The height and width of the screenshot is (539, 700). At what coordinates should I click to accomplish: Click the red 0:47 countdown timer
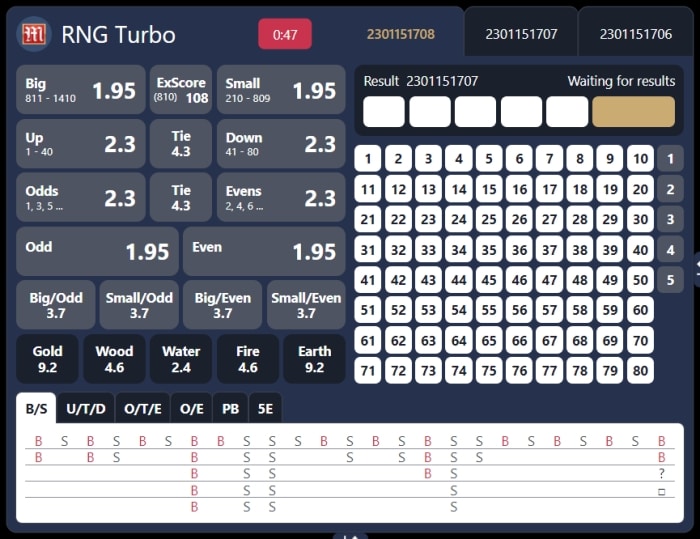click(285, 34)
